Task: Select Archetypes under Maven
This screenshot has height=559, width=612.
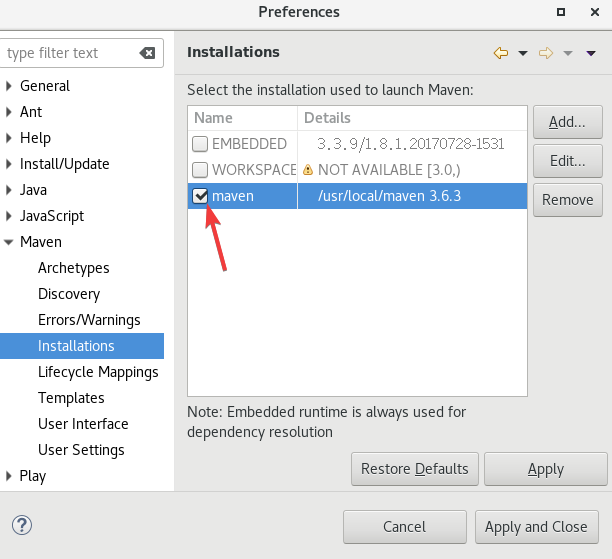Action: click(x=73, y=268)
